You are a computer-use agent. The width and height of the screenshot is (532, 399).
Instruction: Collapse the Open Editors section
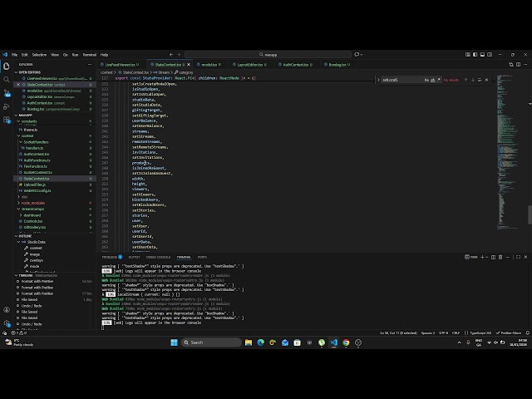point(29,72)
